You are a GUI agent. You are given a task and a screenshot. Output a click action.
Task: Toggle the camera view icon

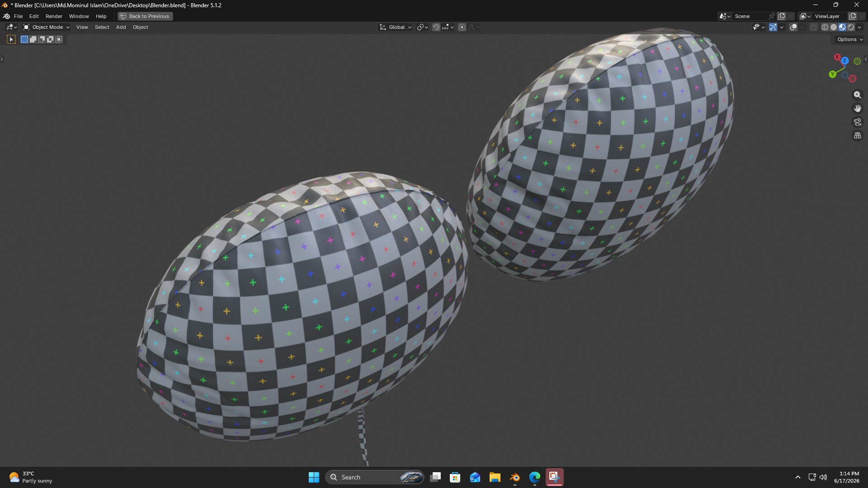(857, 122)
